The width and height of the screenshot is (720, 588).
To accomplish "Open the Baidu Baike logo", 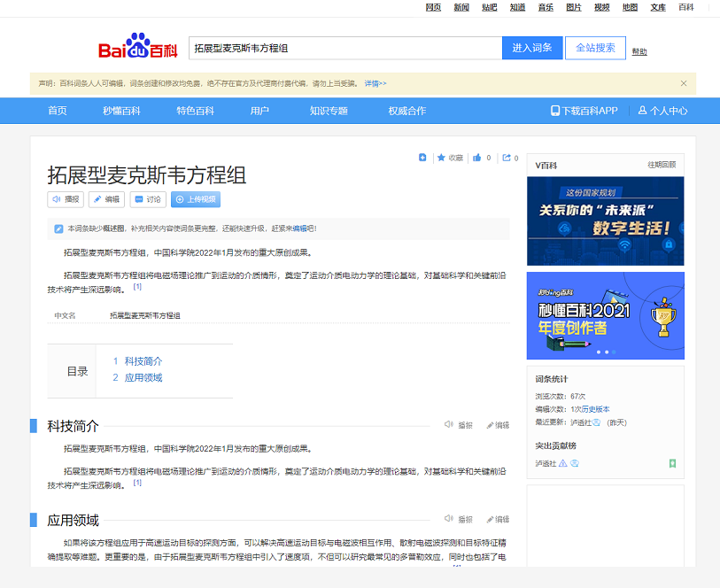I will [x=138, y=46].
